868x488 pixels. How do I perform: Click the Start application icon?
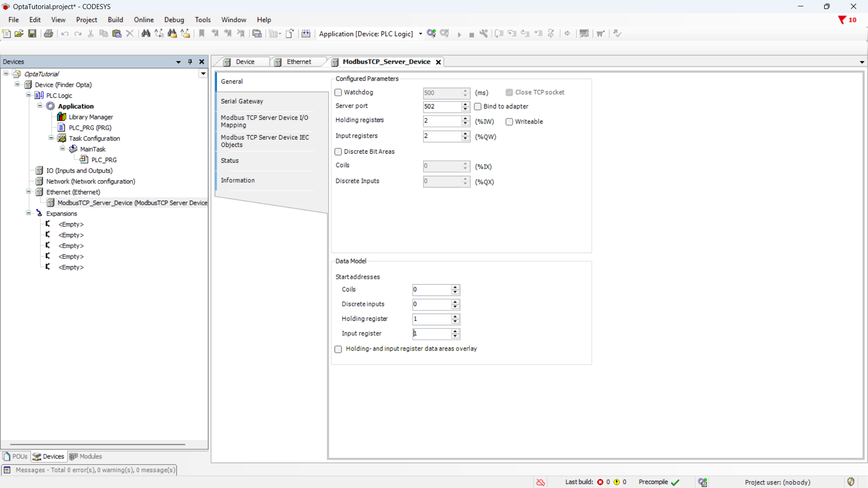coord(459,34)
